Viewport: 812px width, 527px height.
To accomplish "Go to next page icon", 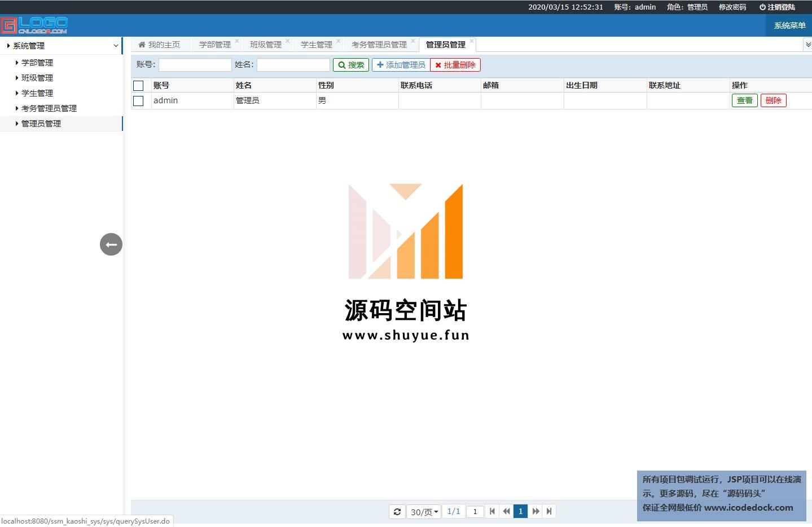I will coord(536,511).
